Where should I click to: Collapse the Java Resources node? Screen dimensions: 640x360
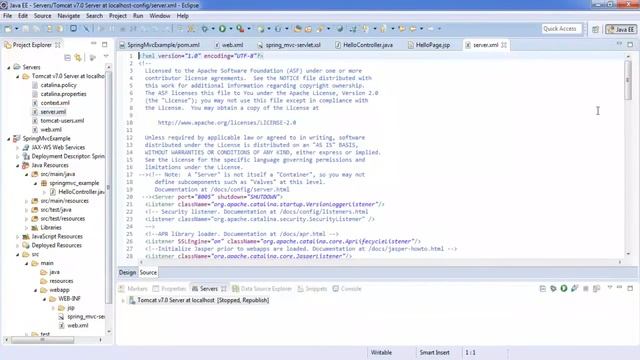pos(18,165)
